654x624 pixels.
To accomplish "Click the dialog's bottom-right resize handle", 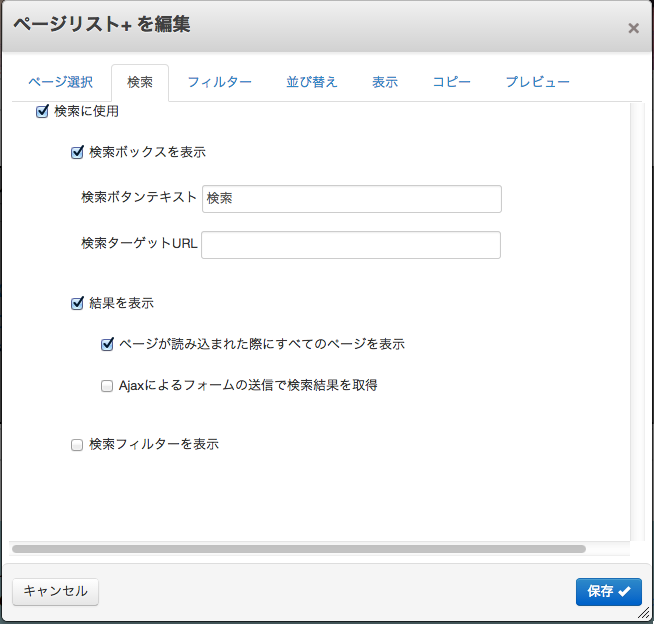I will (x=644, y=614).
